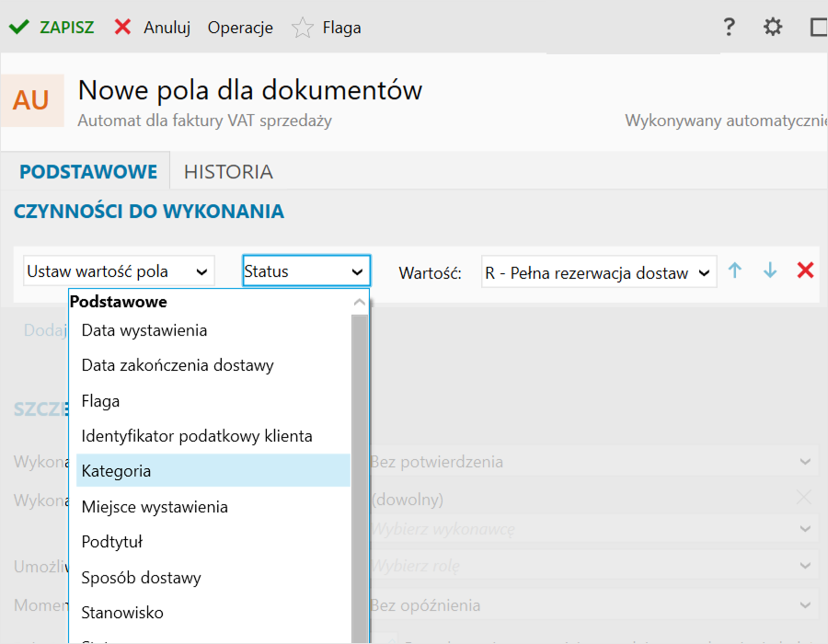Screen dimensions: 828x644
Task: Open the Status field dropdown
Action: (306, 271)
